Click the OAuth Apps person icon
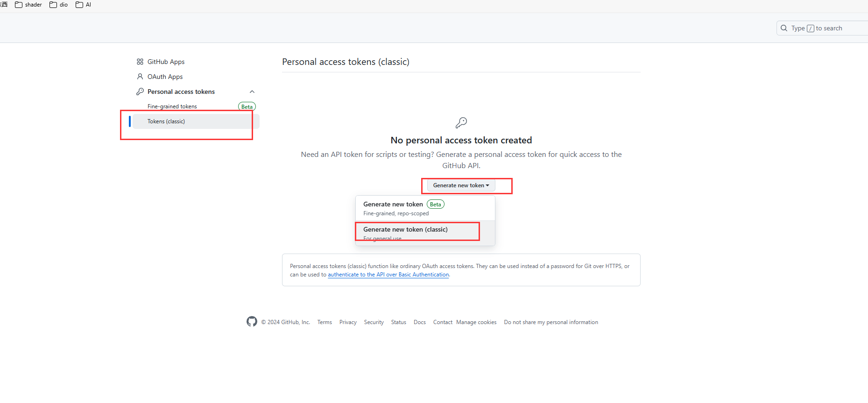 coord(140,77)
